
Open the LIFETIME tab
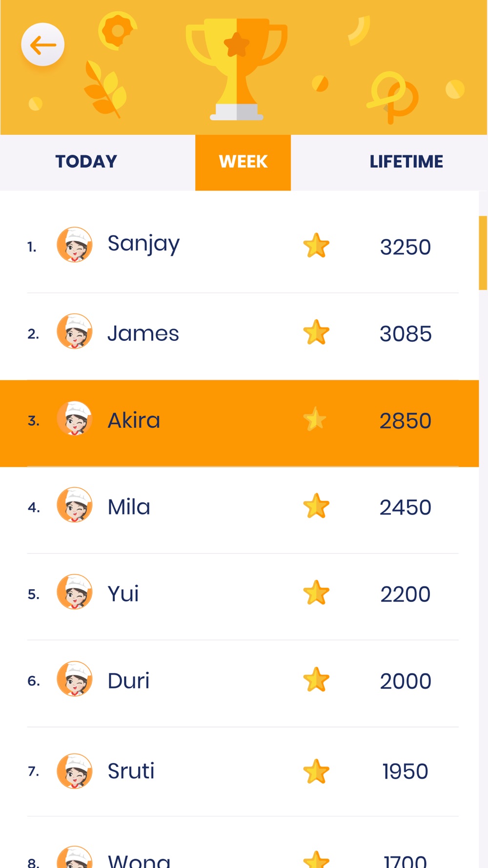406,162
